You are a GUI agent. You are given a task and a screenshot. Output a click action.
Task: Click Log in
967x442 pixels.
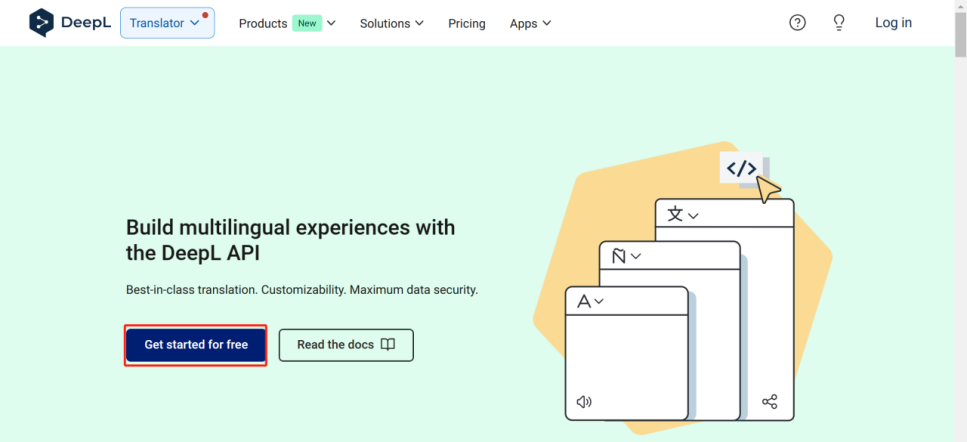click(893, 23)
